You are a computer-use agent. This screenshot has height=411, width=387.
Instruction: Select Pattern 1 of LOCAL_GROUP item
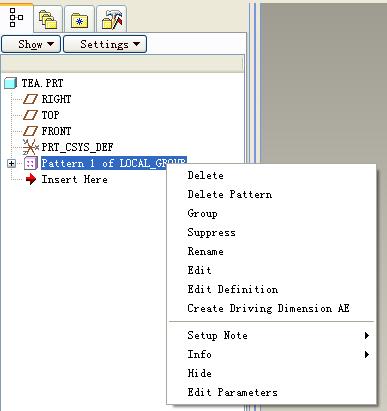pyautogui.click(x=113, y=163)
